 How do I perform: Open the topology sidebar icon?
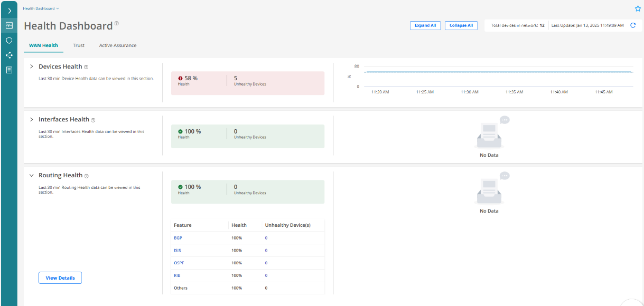(9, 55)
